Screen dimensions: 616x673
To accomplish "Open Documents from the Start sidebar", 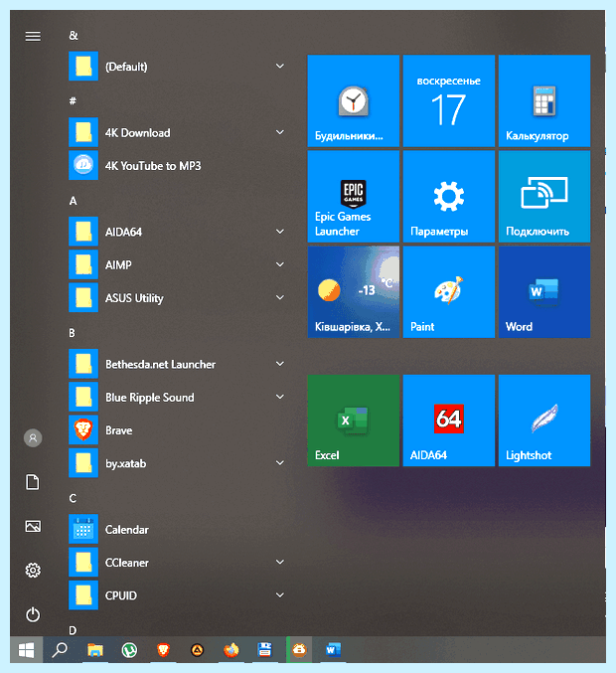I will coord(33,482).
